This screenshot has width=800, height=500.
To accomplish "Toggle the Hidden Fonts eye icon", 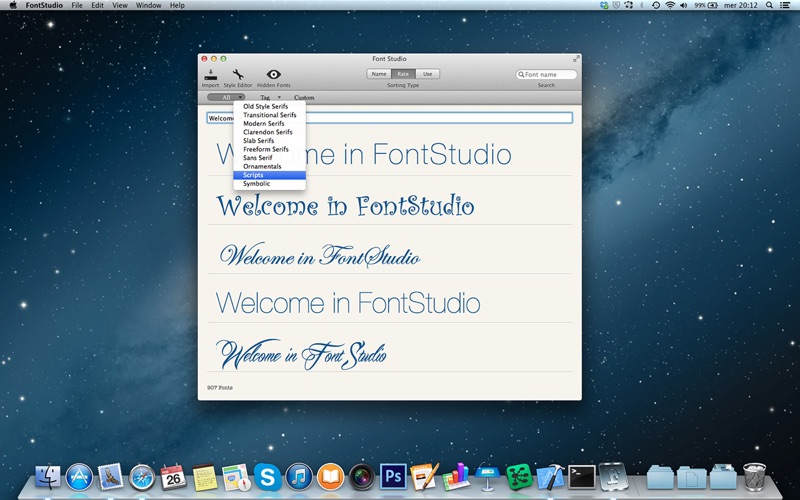I will pyautogui.click(x=273, y=74).
